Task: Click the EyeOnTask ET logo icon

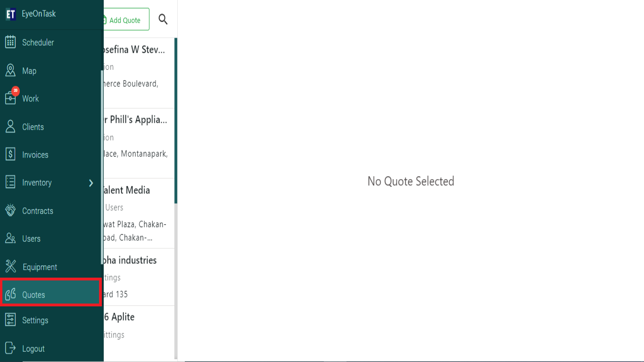Action: 10,14
